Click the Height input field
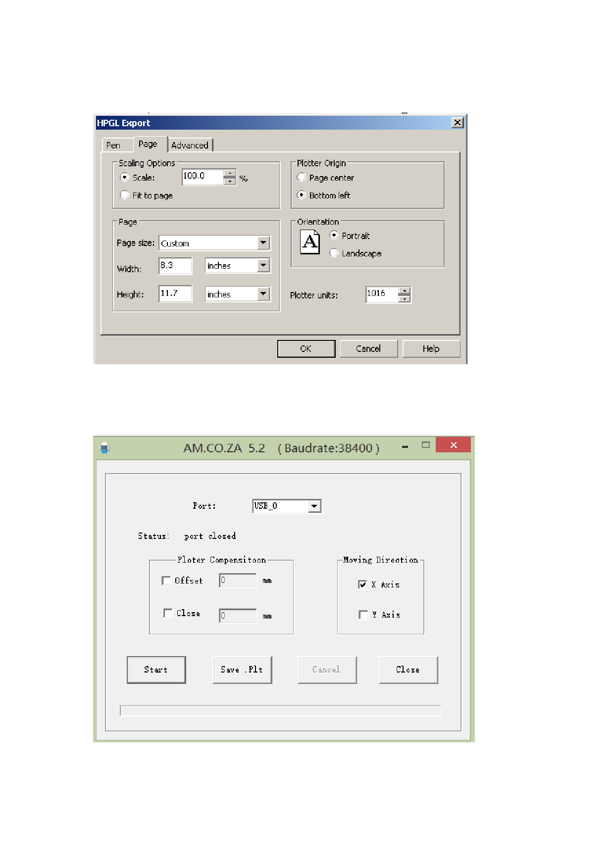The image size is (614, 868). click(175, 293)
